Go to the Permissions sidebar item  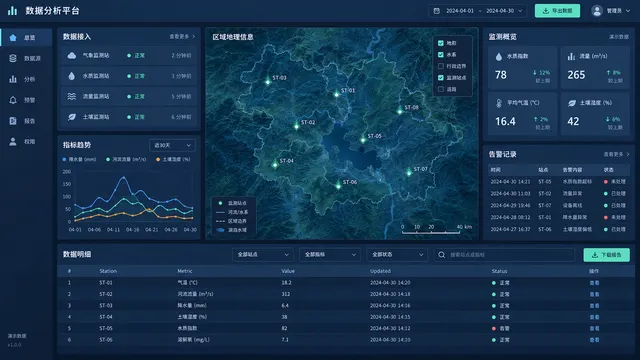[26, 142]
